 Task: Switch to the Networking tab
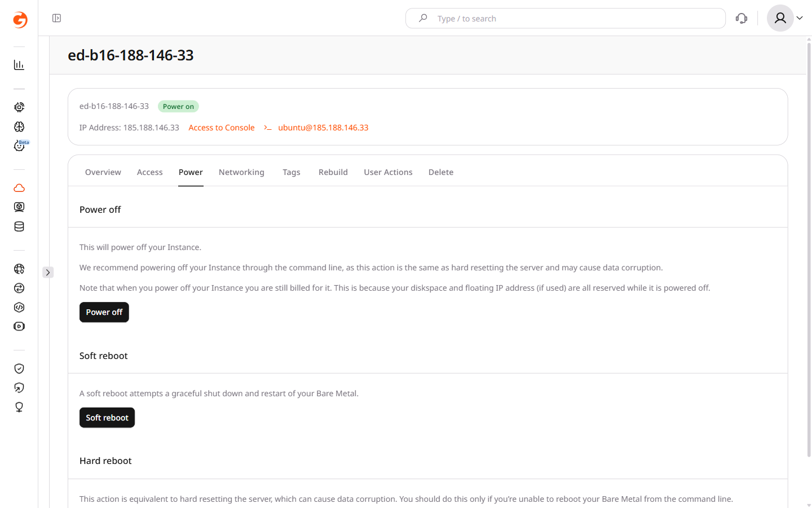(x=241, y=172)
